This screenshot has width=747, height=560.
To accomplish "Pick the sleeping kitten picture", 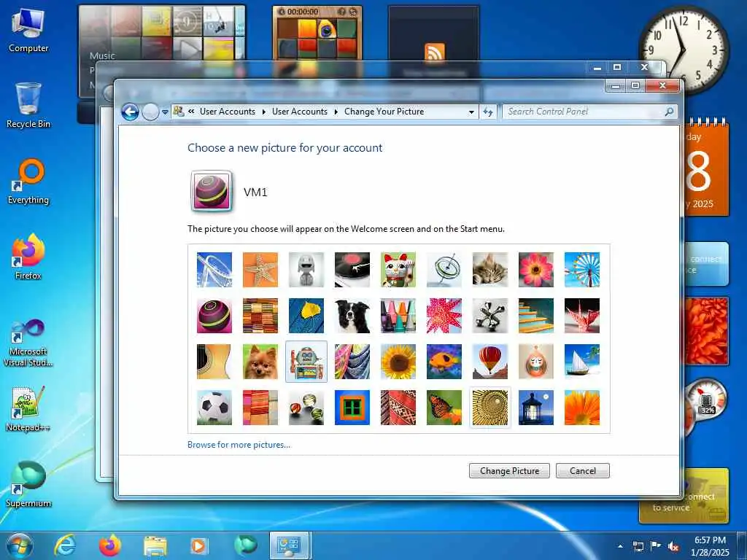I will click(x=490, y=270).
